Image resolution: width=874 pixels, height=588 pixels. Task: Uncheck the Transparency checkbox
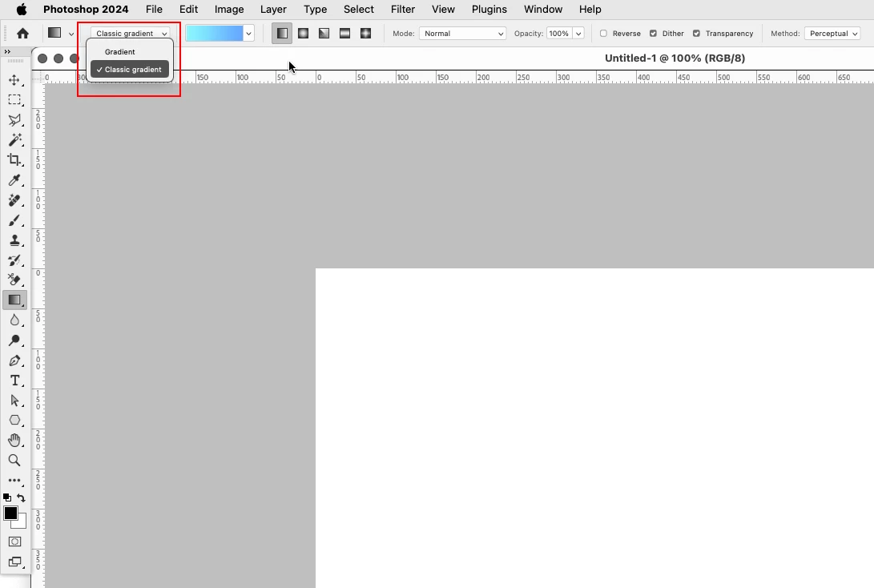[697, 34]
